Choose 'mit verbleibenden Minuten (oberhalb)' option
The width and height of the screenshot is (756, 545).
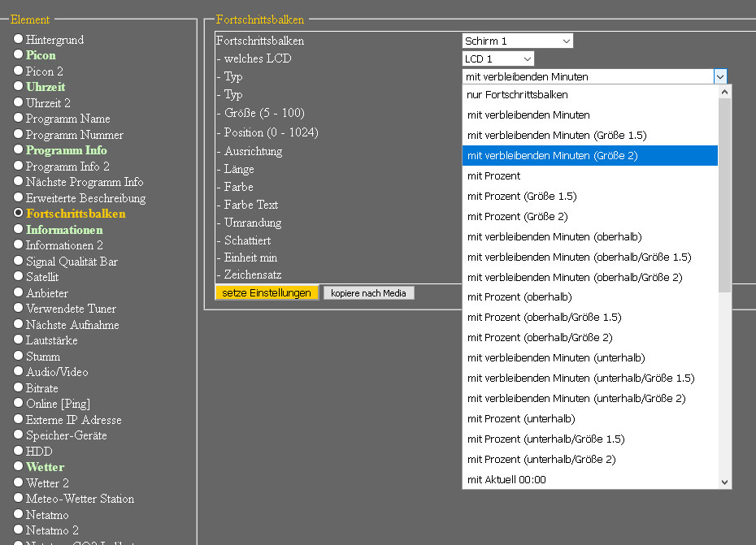tap(590, 236)
